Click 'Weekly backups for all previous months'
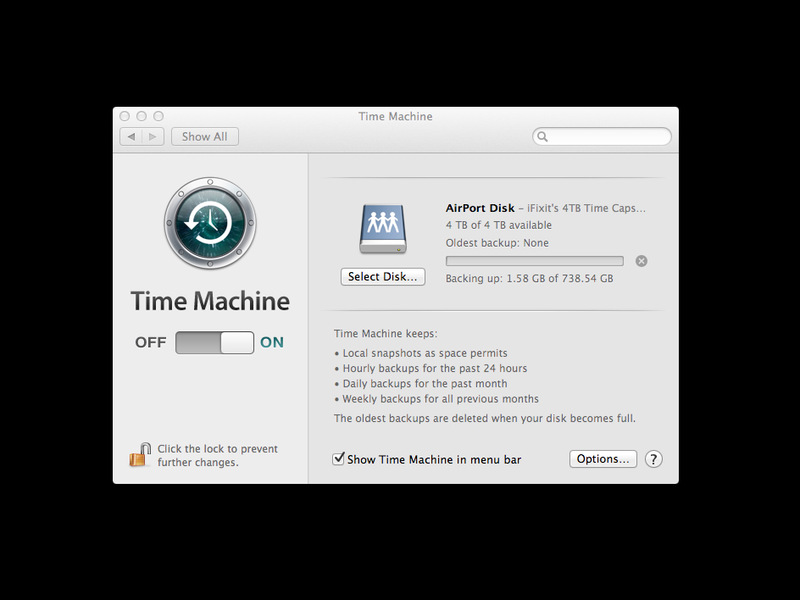Viewport: 800px width, 600px height. point(440,399)
